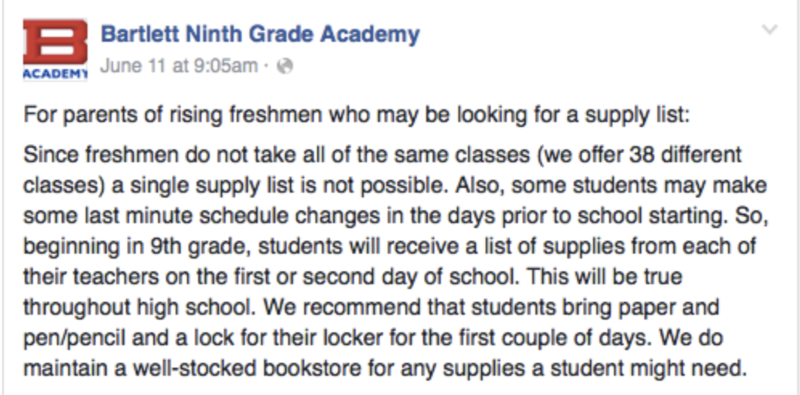Open the post options chevron menu
The width and height of the screenshot is (800, 395).
pos(770,30)
